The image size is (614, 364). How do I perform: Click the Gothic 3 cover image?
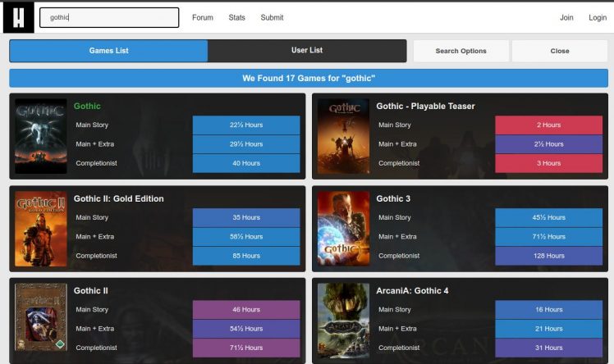point(343,228)
